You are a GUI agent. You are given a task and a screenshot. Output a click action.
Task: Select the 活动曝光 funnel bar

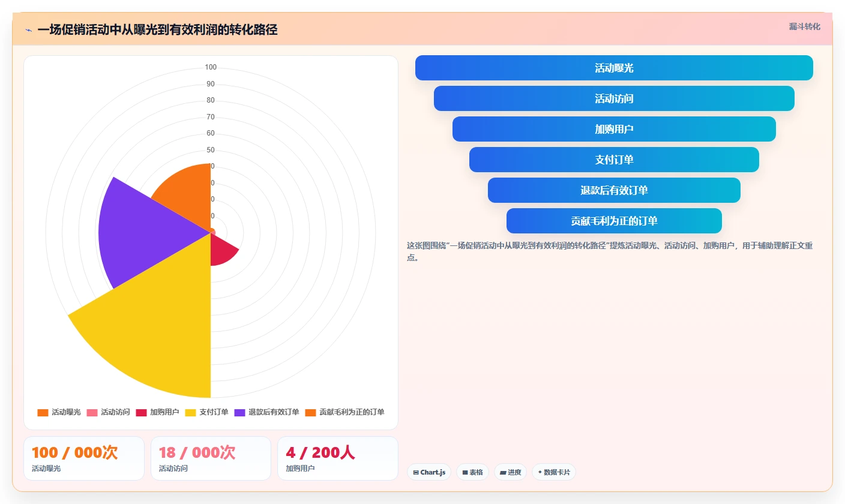click(614, 68)
